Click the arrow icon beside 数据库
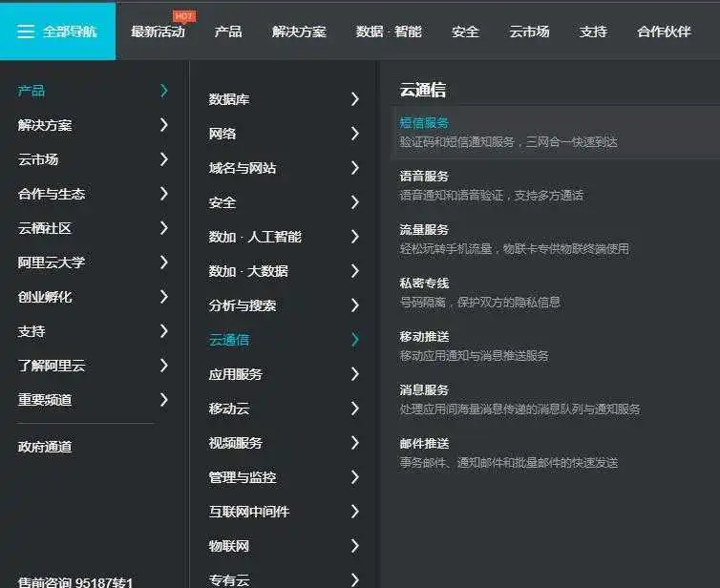This screenshot has height=588, width=720. [354, 99]
